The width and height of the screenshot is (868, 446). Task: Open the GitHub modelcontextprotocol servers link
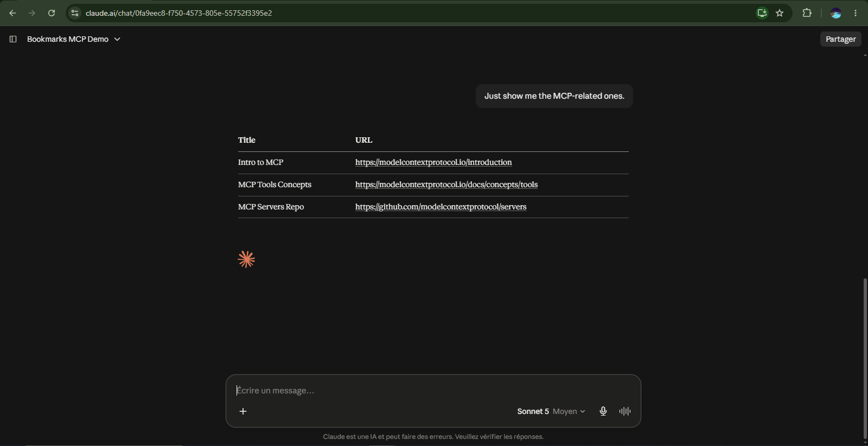pos(441,207)
